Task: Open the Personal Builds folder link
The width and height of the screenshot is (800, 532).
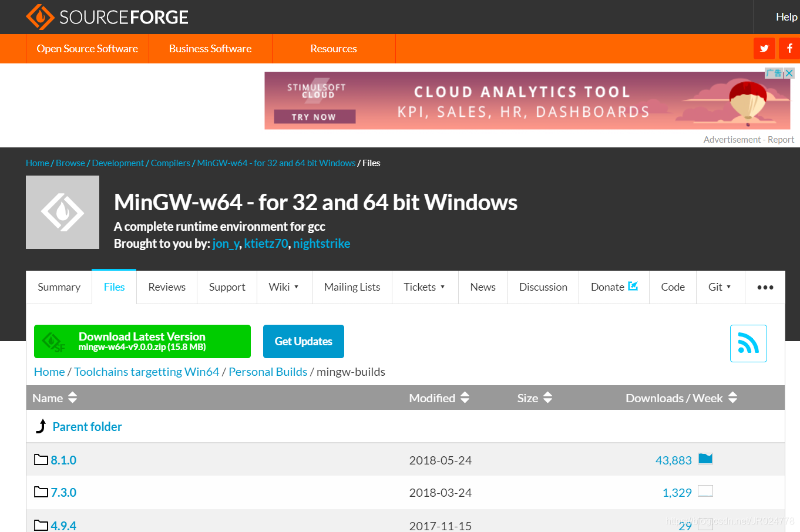Action: point(268,372)
